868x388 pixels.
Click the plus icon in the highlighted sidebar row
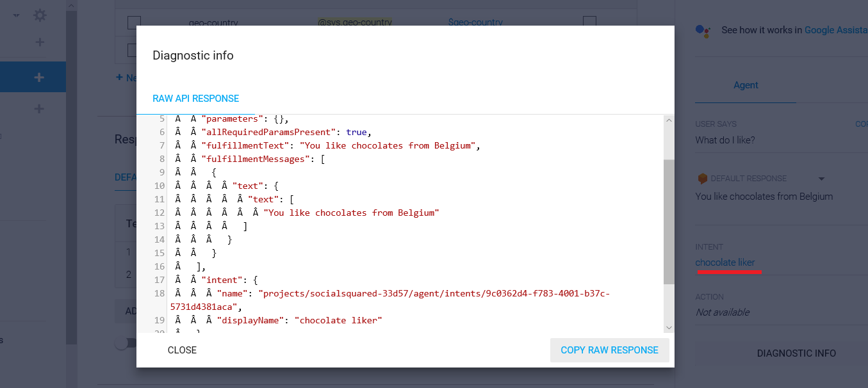click(x=39, y=77)
